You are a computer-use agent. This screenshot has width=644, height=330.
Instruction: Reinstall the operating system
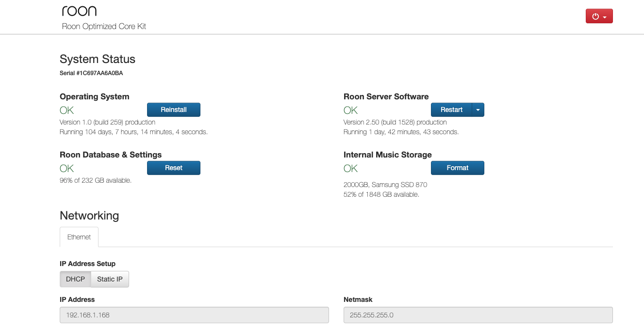tap(174, 110)
